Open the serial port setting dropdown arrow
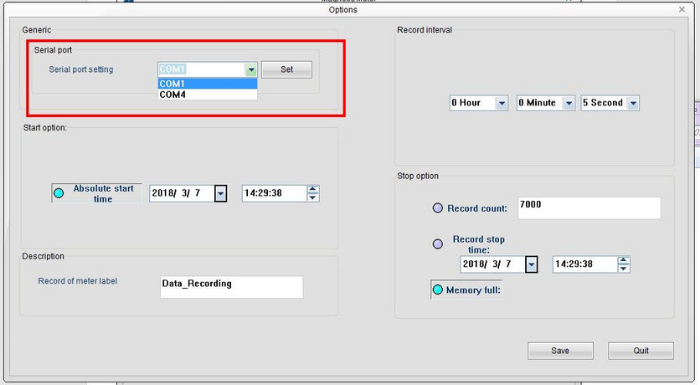This screenshot has height=385, width=700. tap(251, 70)
